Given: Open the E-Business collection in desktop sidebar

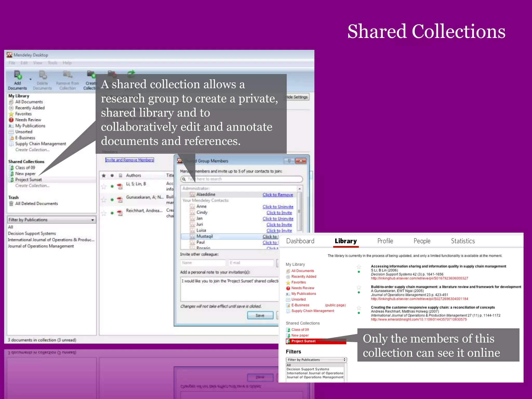Looking at the screenshot, I should (x=25, y=138).
